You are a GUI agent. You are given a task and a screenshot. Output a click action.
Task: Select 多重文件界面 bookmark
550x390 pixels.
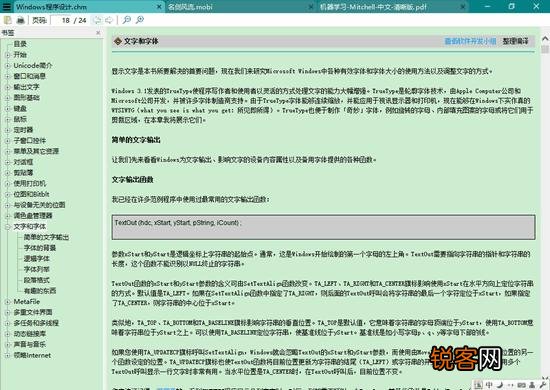(x=33, y=312)
